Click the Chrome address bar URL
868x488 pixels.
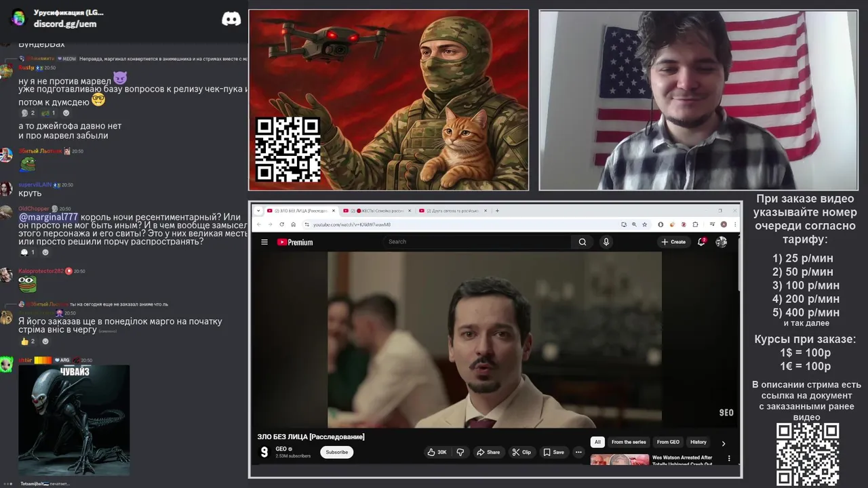tap(352, 224)
